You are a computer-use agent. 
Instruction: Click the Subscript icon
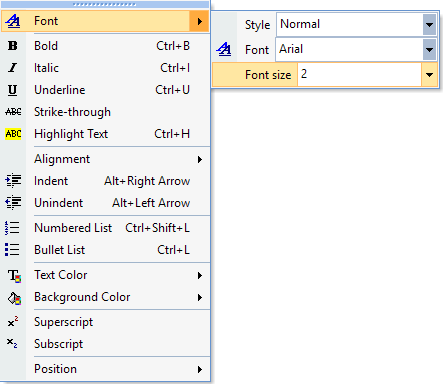click(12, 343)
